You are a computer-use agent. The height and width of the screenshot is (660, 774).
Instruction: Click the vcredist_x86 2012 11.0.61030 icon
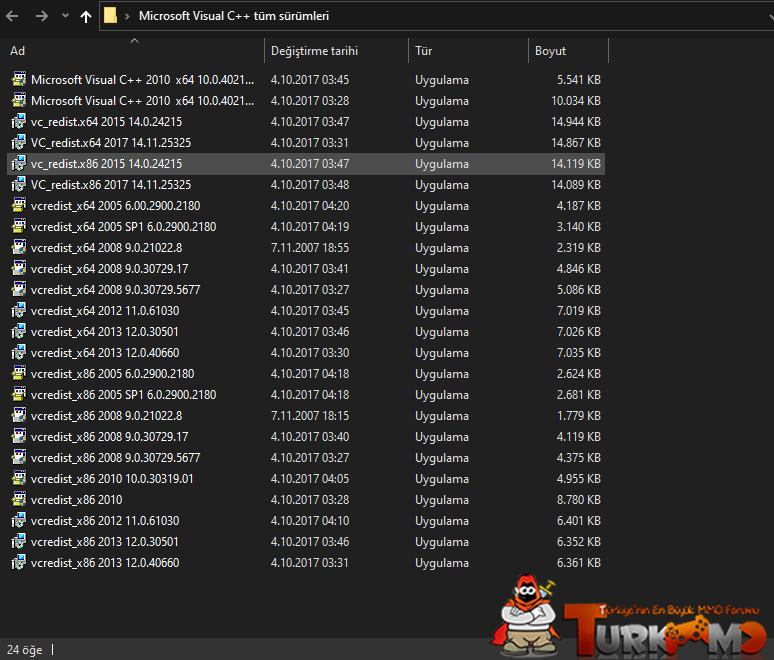coord(19,520)
